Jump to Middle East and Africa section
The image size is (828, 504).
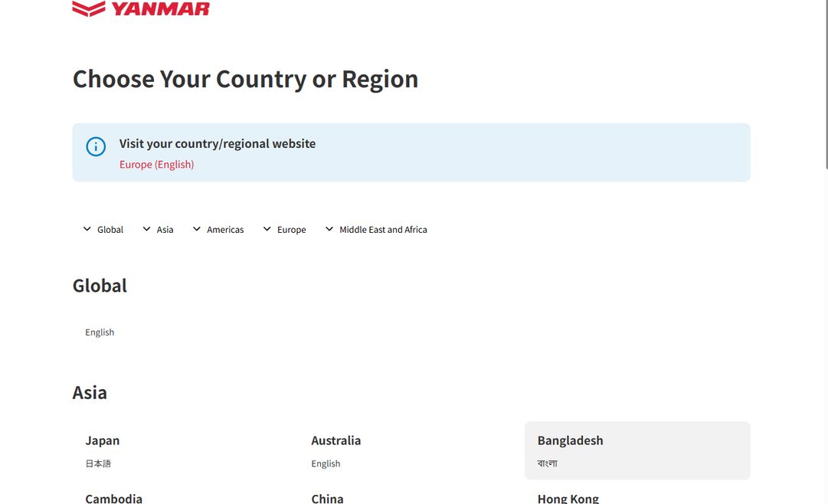coord(376,229)
